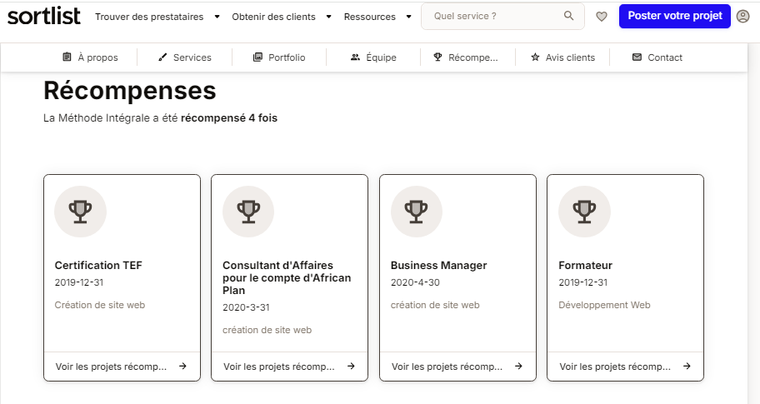The width and height of the screenshot is (760, 404).
Task: Click the Sortlist logo
Action: click(44, 16)
